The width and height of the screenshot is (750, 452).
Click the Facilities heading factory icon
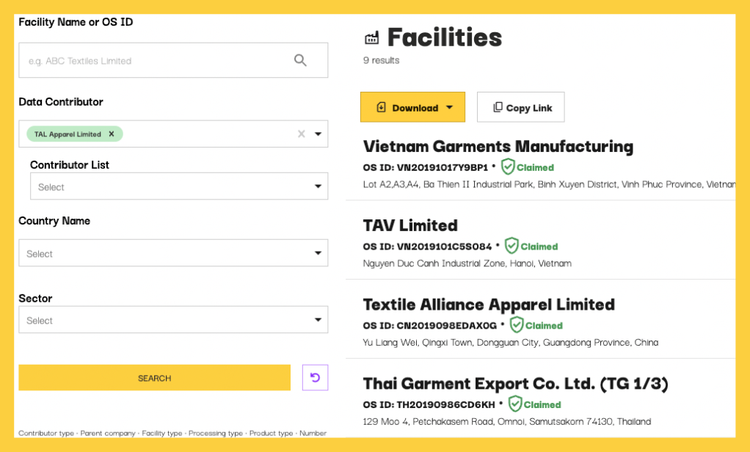[372, 38]
